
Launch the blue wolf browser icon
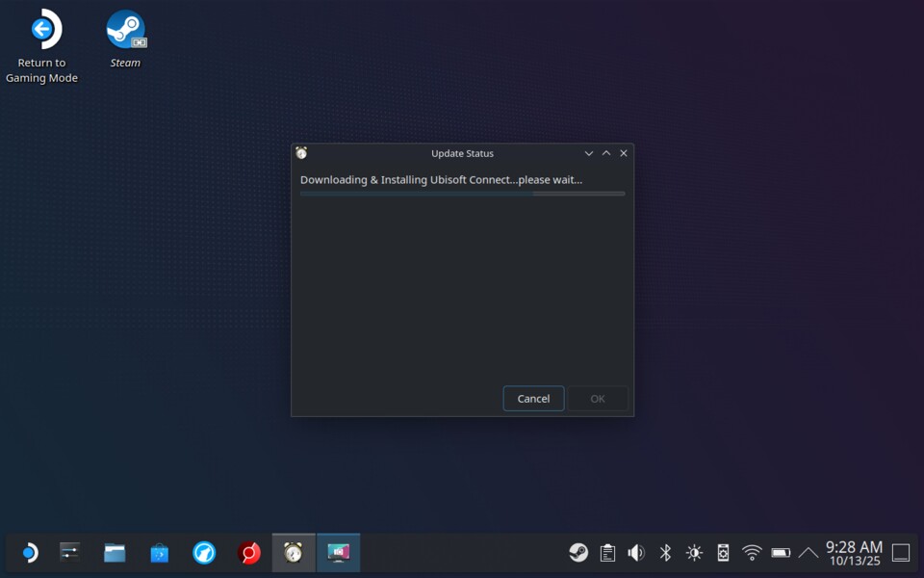tap(204, 553)
